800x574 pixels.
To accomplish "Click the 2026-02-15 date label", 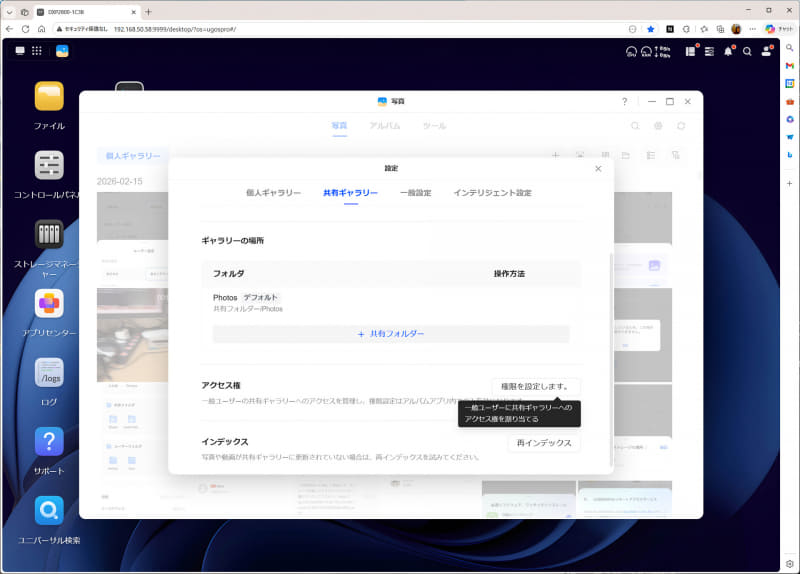I will point(120,181).
